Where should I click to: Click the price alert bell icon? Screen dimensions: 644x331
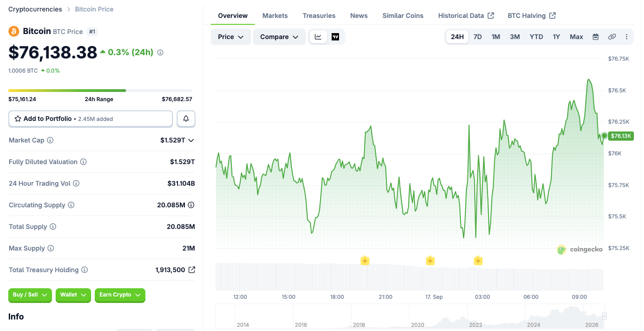pyautogui.click(x=186, y=119)
